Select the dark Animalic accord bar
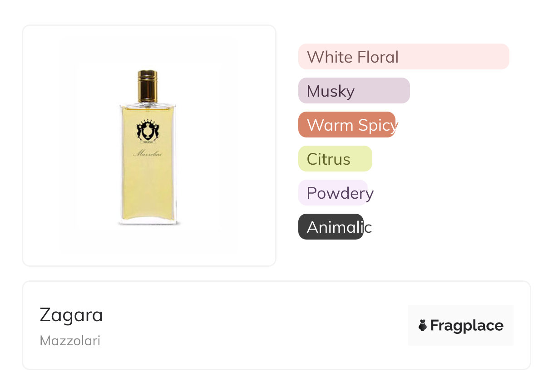 click(x=331, y=227)
